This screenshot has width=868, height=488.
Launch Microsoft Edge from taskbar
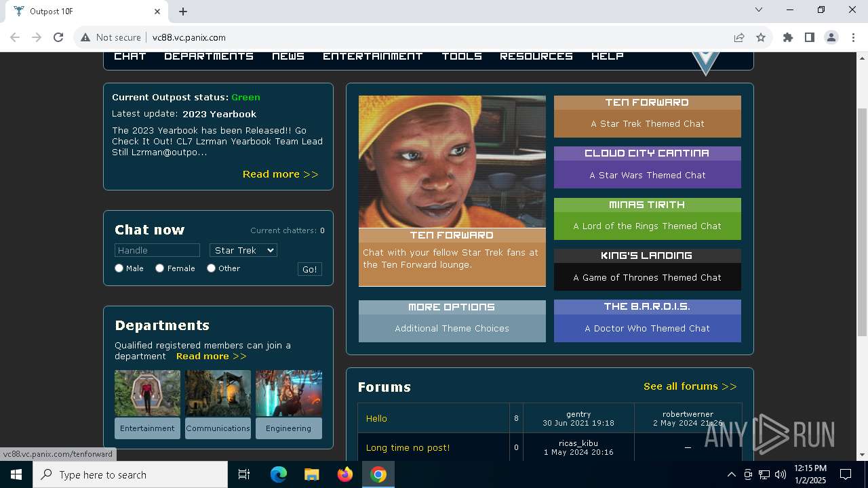[x=279, y=474]
